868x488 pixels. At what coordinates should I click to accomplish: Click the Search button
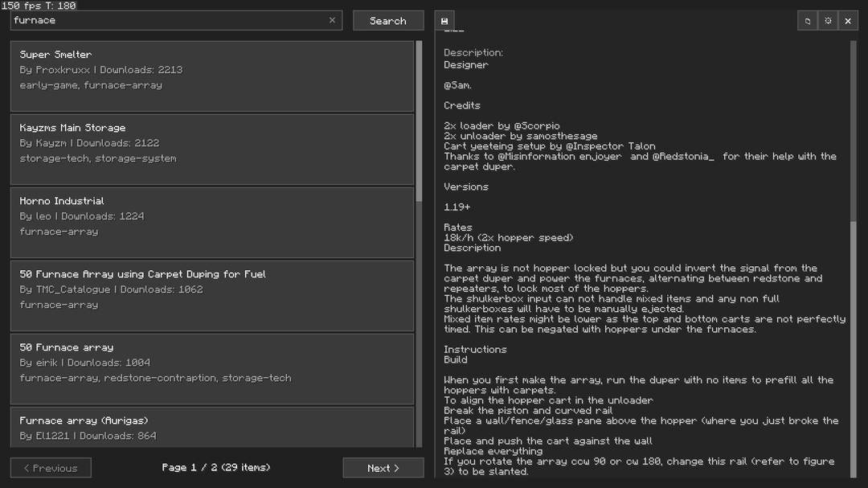[388, 21]
